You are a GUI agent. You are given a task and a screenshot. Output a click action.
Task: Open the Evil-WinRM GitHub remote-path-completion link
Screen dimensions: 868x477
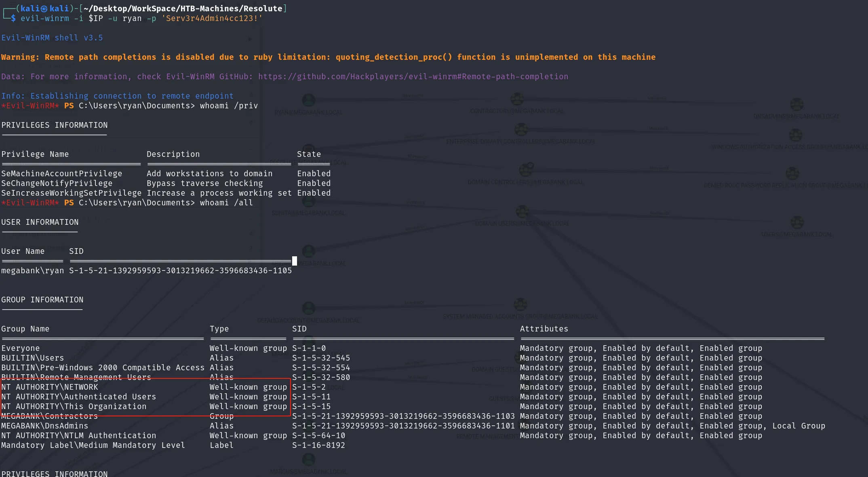413,76
